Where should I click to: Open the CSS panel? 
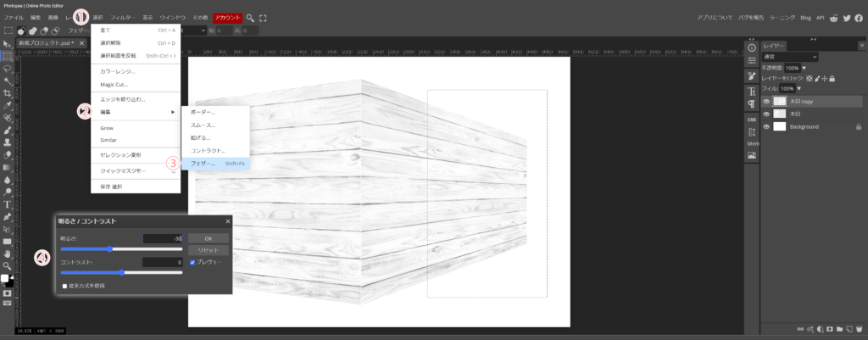(x=751, y=120)
